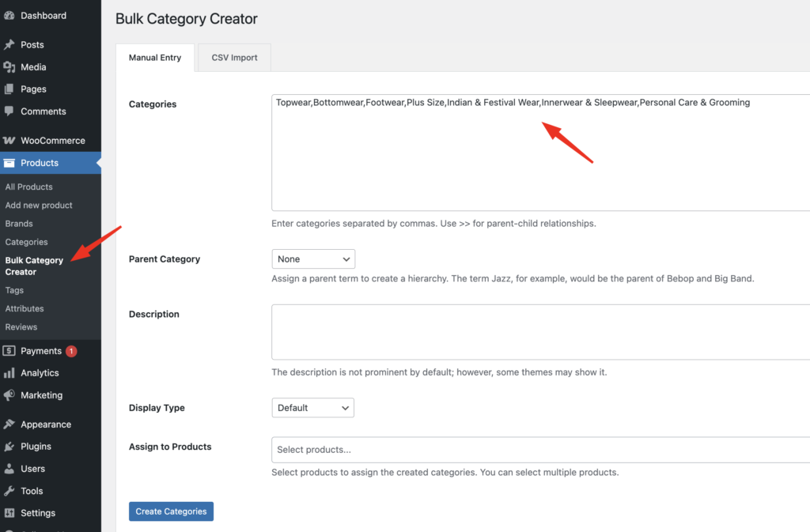Click the Users person icon

tap(9, 469)
